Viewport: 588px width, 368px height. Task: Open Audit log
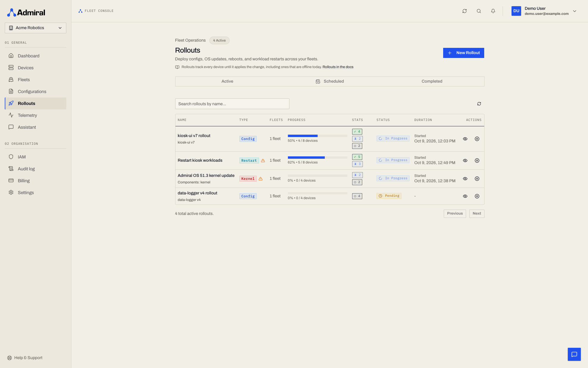35,169
